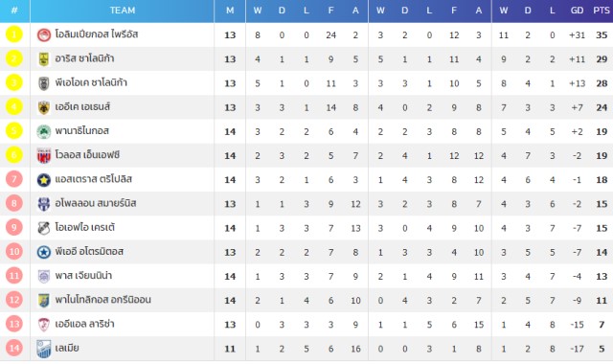The height and width of the screenshot is (364, 613).
Task: Open the โอเอฟไอ เครเต้ team link
Action: [x=85, y=228]
